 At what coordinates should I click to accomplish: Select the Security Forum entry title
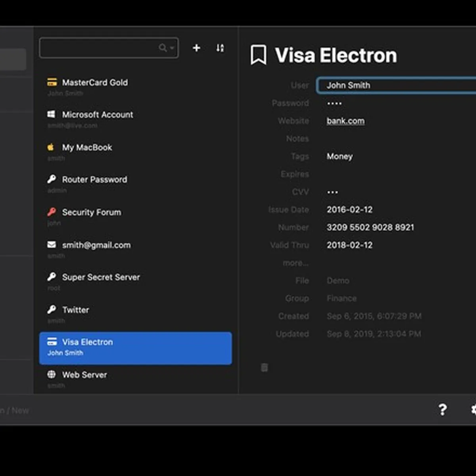(x=92, y=212)
